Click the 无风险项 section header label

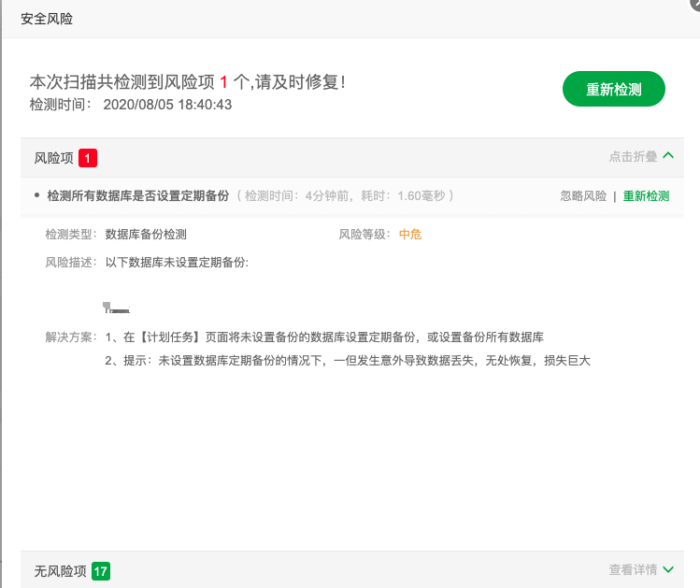click(60, 571)
